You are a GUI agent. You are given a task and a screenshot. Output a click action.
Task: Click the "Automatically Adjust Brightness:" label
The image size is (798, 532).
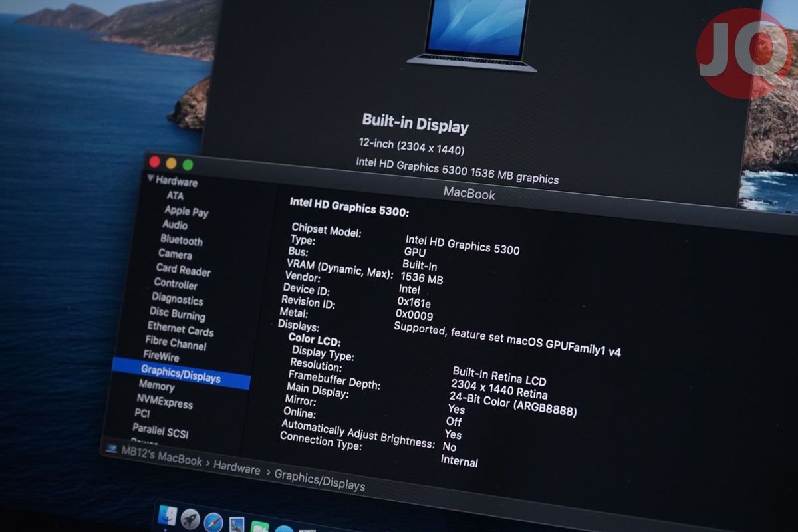pos(358,433)
